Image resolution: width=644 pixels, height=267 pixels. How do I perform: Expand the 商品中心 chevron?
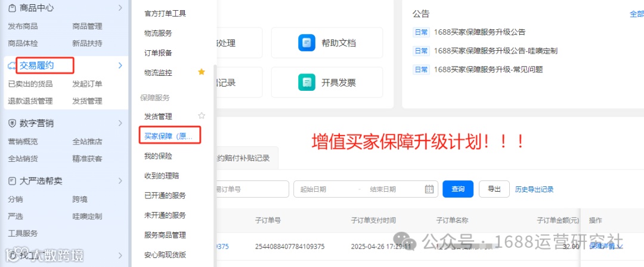coord(120,8)
